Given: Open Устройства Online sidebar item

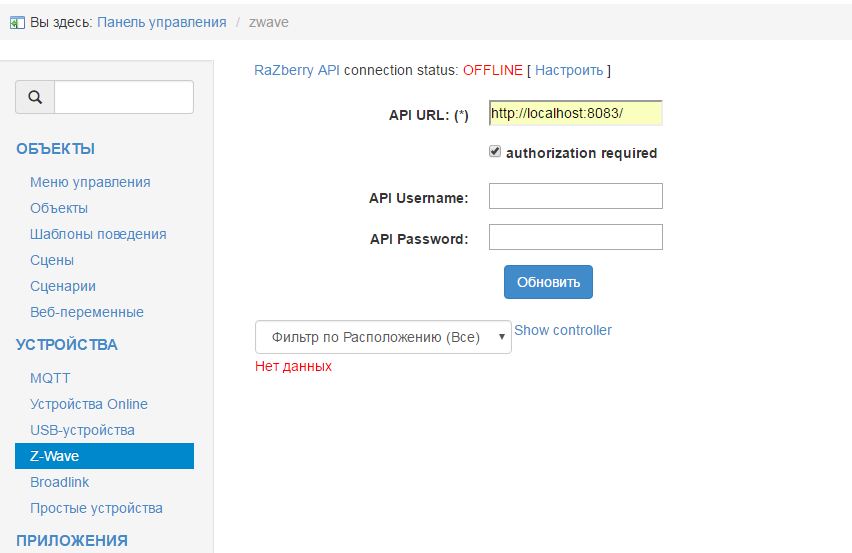Looking at the screenshot, I should pyautogui.click(x=89, y=404).
